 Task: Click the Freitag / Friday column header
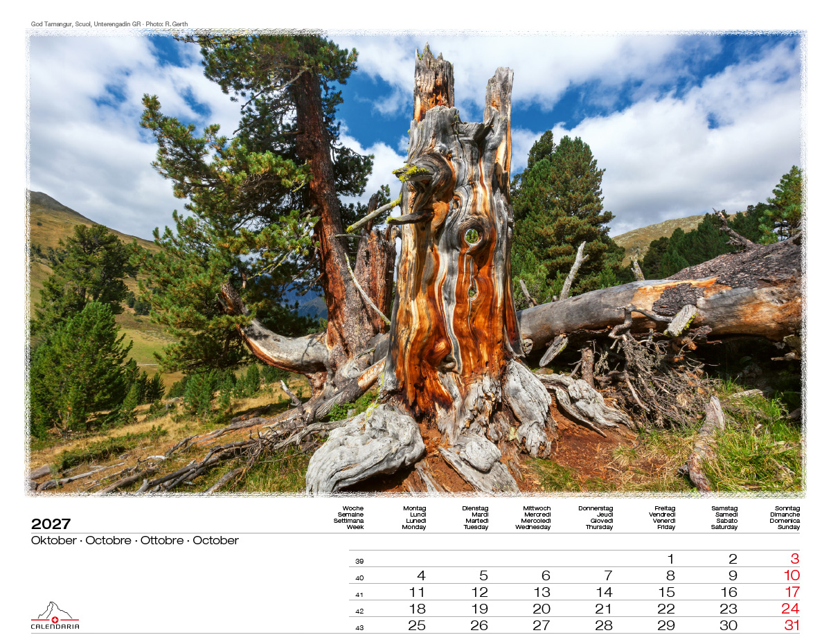tap(663, 517)
